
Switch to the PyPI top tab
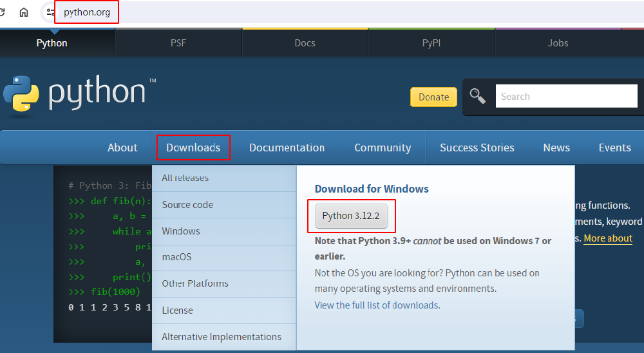(x=431, y=43)
